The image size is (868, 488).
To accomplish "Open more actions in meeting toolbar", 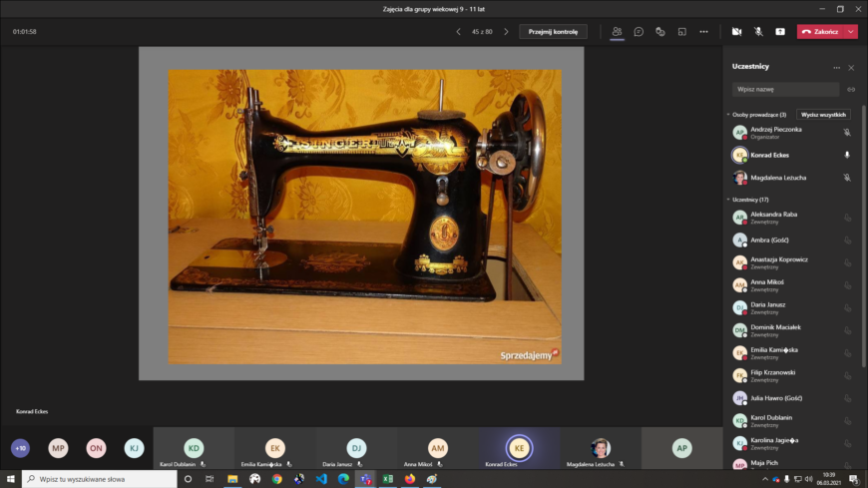I will pos(703,32).
